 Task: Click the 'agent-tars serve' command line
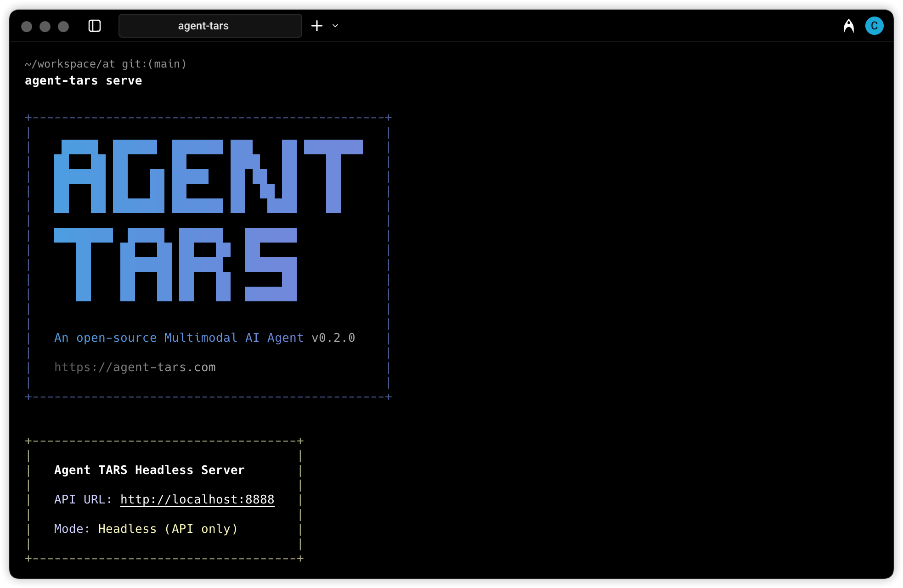click(x=83, y=80)
